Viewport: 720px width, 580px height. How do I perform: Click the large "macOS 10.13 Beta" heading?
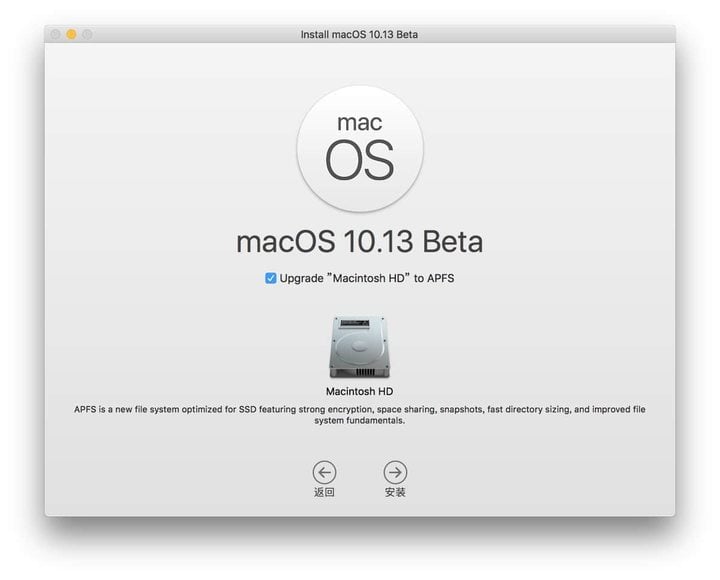360,242
